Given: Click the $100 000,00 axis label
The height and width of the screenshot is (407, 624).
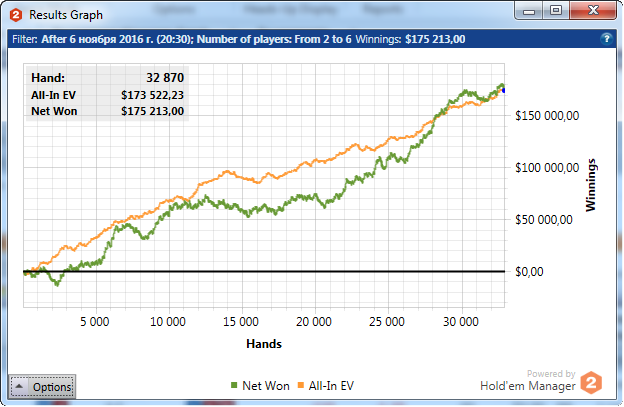Looking at the screenshot, I should click(547, 167).
